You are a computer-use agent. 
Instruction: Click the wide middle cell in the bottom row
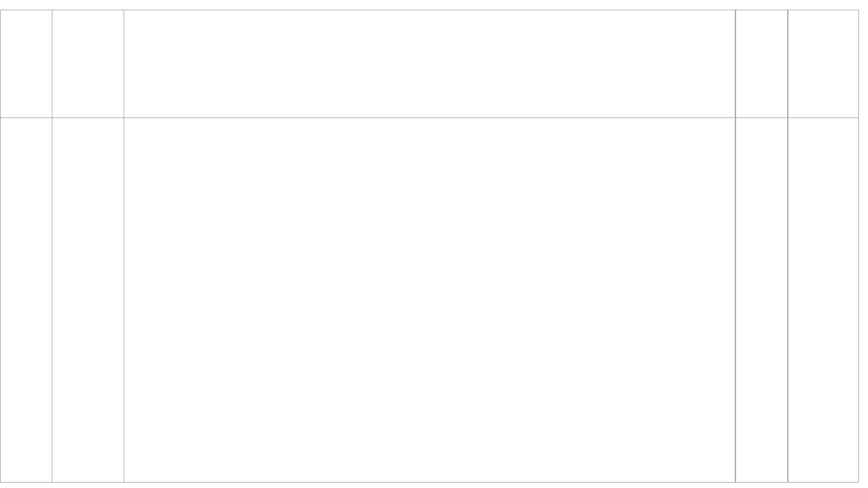click(429, 299)
